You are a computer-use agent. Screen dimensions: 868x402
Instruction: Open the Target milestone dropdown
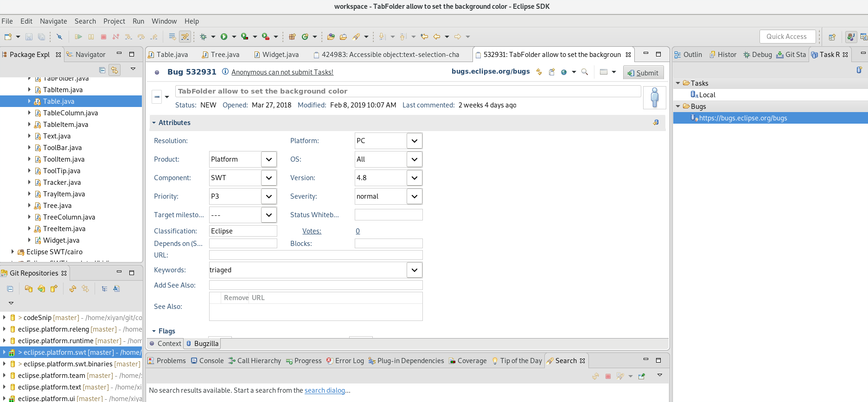pyautogui.click(x=269, y=215)
